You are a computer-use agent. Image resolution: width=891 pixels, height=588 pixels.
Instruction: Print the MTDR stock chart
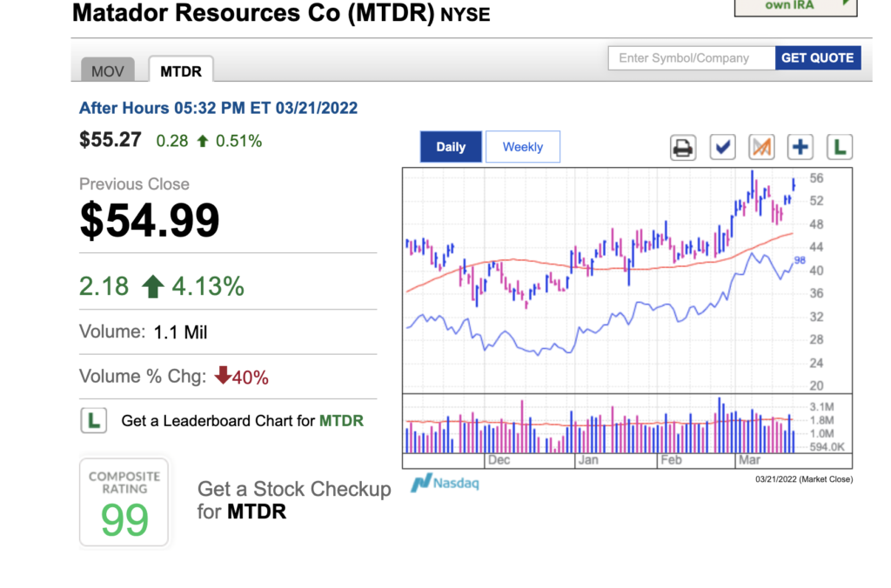[682, 148]
